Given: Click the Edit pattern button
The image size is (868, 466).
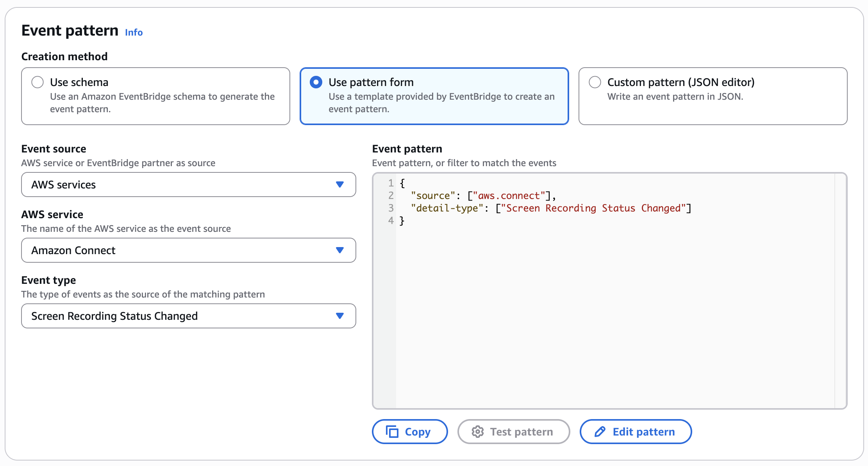Looking at the screenshot, I should (635, 432).
